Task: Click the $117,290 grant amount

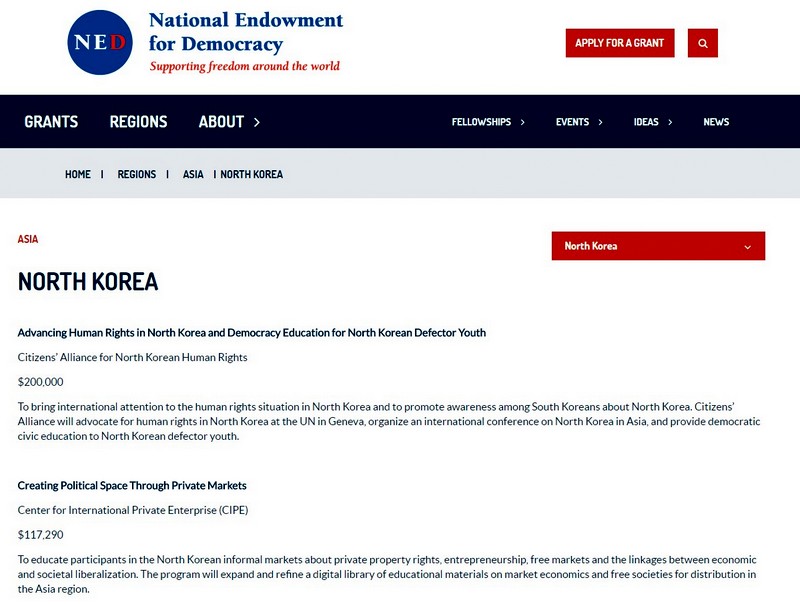Action: (x=40, y=535)
